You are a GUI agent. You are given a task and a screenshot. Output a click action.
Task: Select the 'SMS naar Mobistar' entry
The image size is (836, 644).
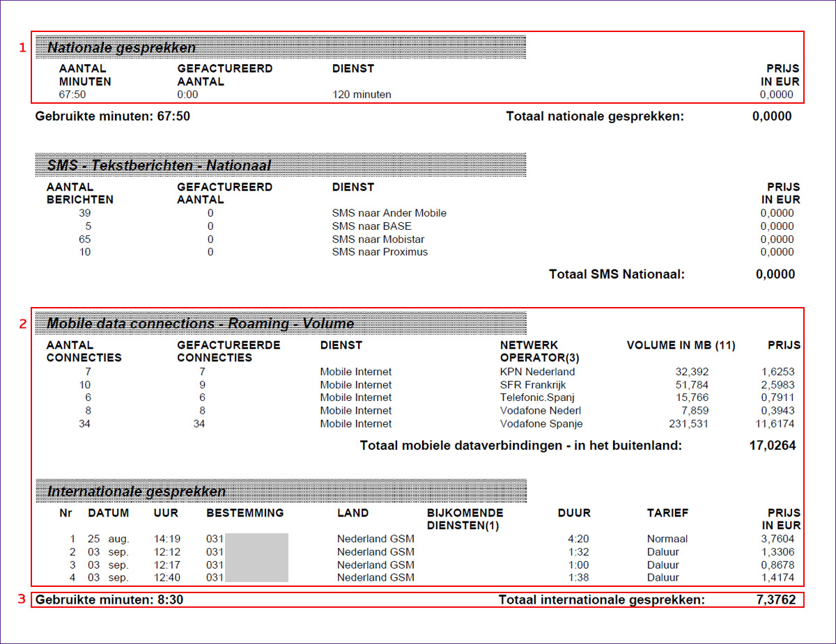tap(378, 239)
